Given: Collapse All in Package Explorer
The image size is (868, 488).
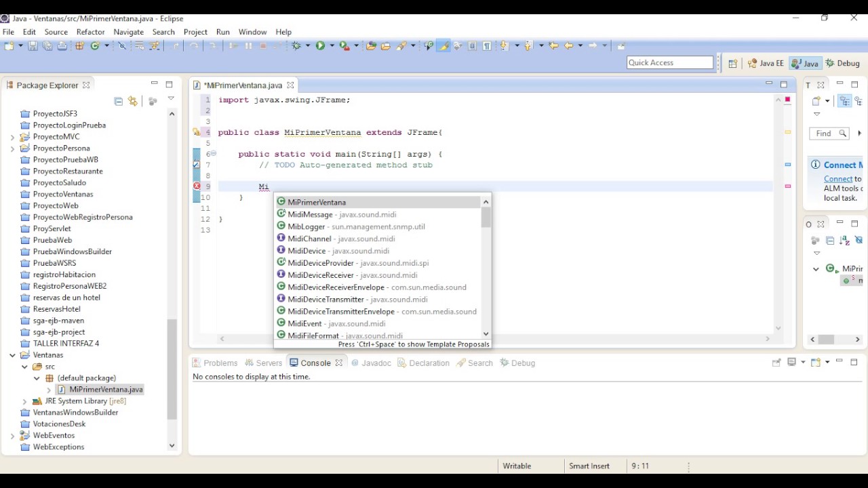Looking at the screenshot, I should (x=119, y=101).
